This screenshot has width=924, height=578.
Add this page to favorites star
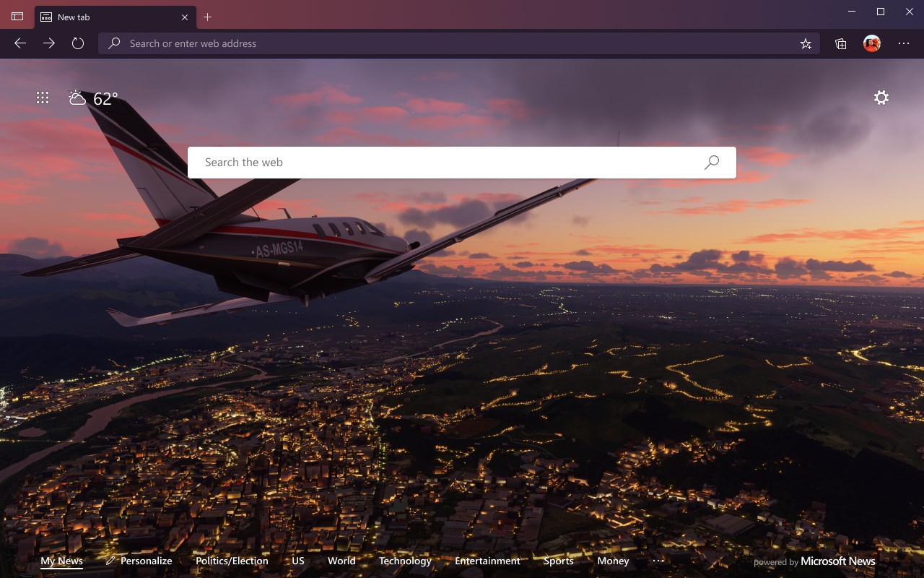[x=806, y=43]
